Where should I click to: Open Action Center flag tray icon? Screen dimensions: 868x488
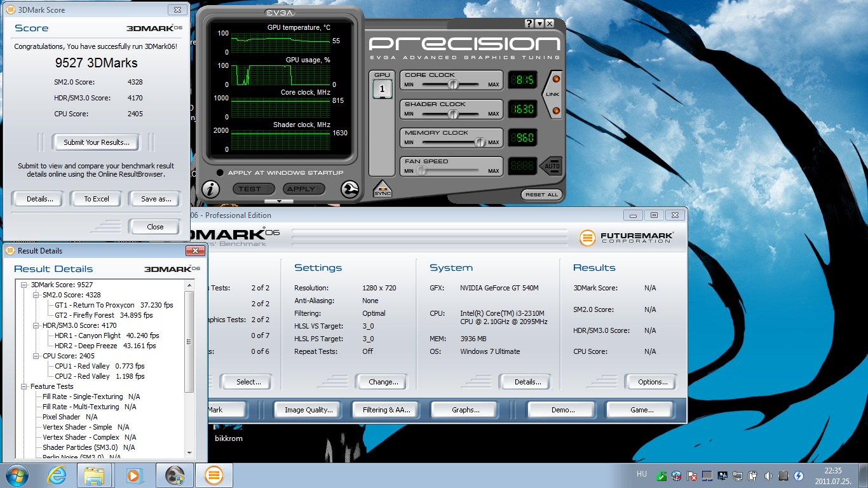click(x=692, y=475)
